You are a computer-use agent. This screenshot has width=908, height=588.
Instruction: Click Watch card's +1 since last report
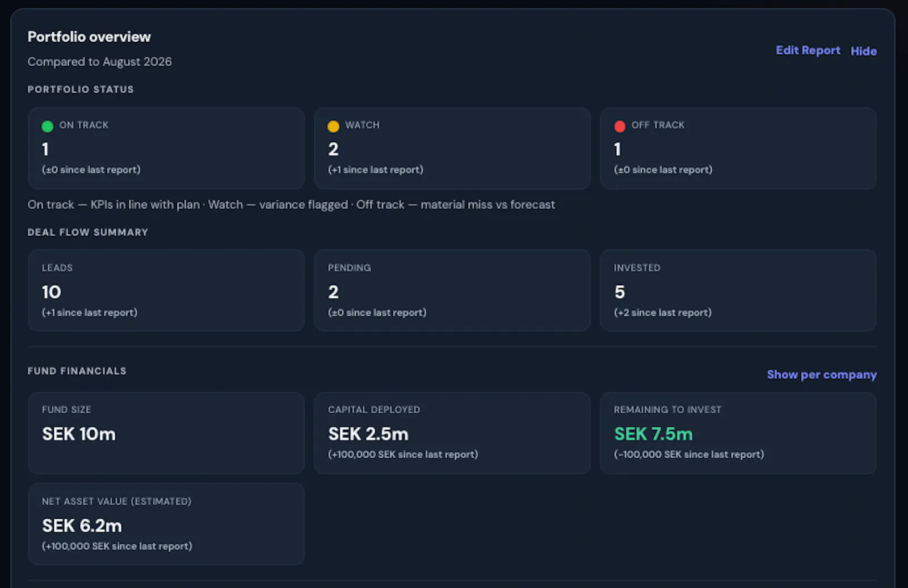(x=376, y=170)
